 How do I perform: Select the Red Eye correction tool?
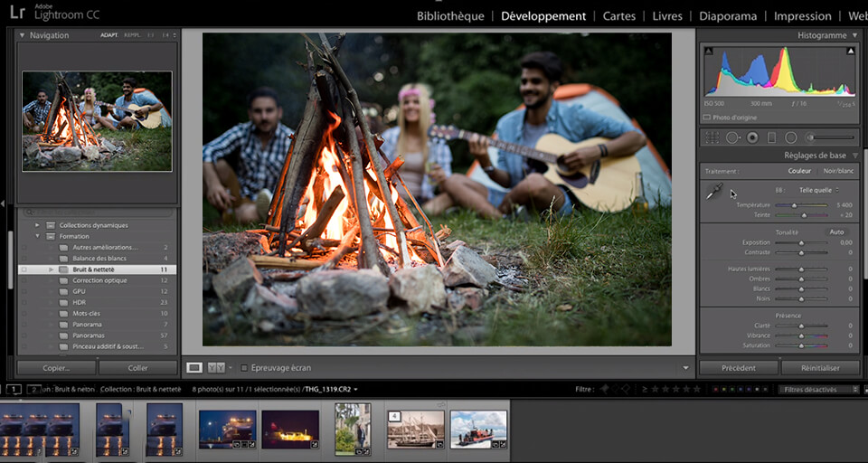point(752,137)
